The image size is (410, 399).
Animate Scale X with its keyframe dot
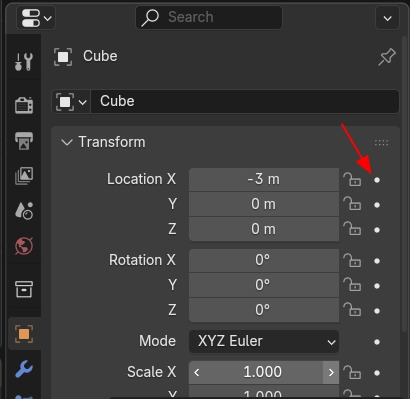coord(377,373)
